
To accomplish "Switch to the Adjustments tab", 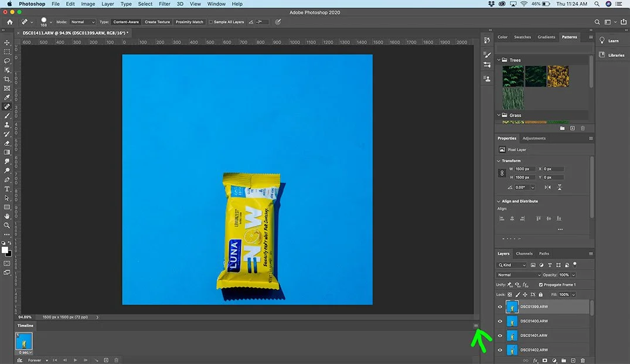I will pos(534,138).
